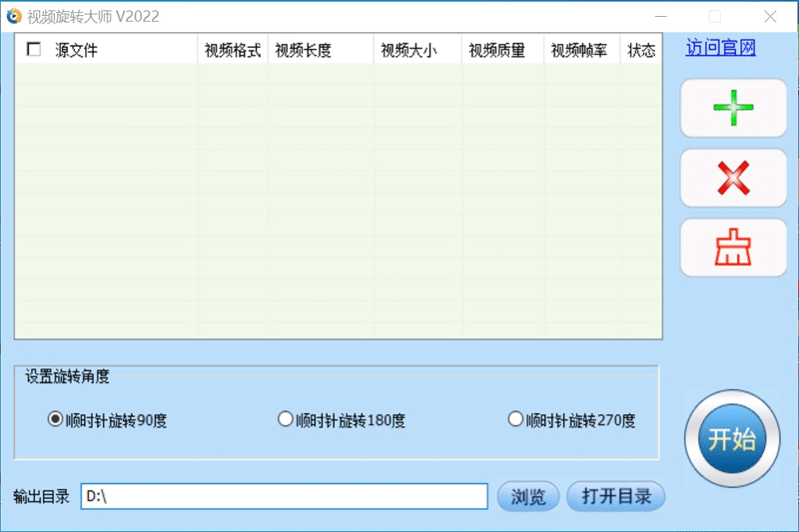Sort by the 视频格式 column header
This screenshot has height=532, width=799.
pyautogui.click(x=233, y=50)
